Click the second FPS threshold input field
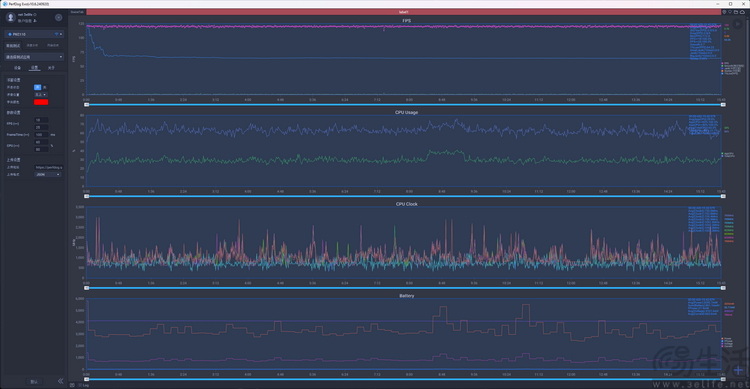The width and height of the screenshot is (750, 389). pos(41,127)
